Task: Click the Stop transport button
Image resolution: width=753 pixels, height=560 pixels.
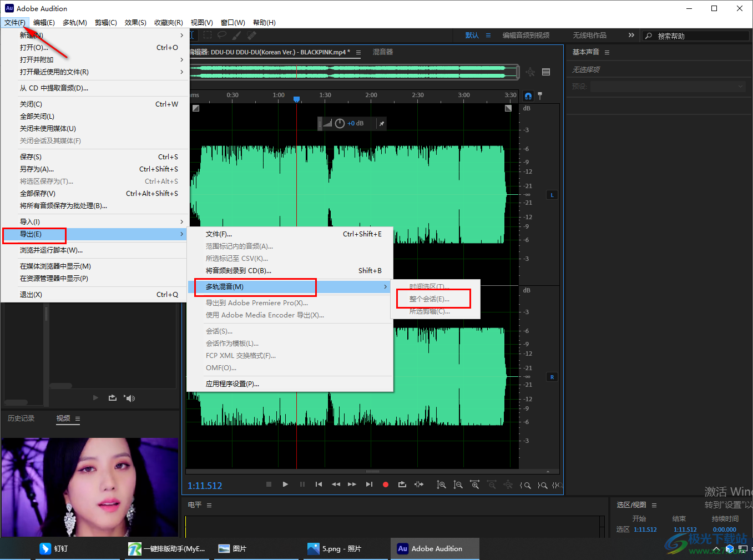Action: tap(269, 485)
